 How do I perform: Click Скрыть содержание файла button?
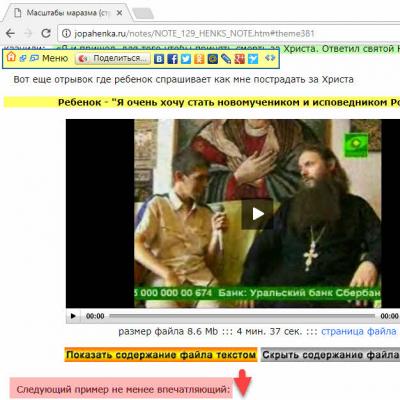coord(330,355)
